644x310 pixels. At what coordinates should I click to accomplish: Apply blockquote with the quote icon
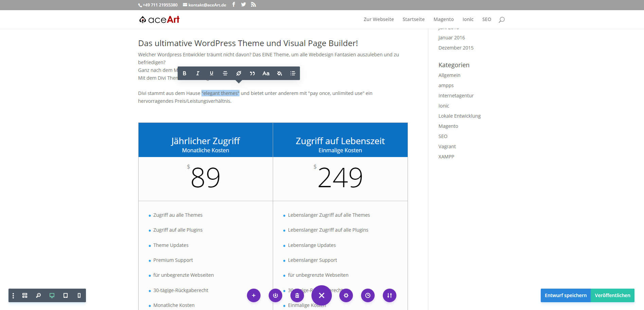click(x=252, y=73)
